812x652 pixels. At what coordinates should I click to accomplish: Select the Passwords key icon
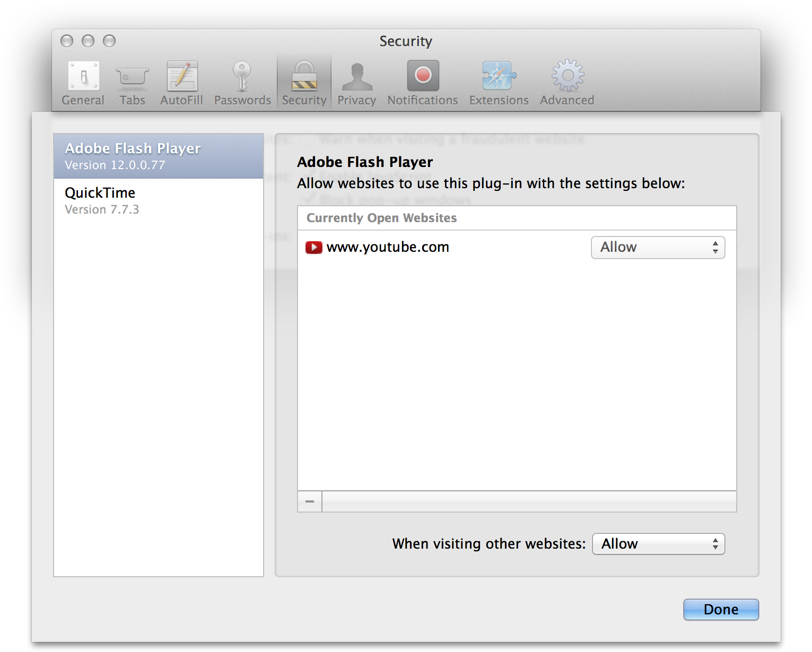tap(242, 83)
